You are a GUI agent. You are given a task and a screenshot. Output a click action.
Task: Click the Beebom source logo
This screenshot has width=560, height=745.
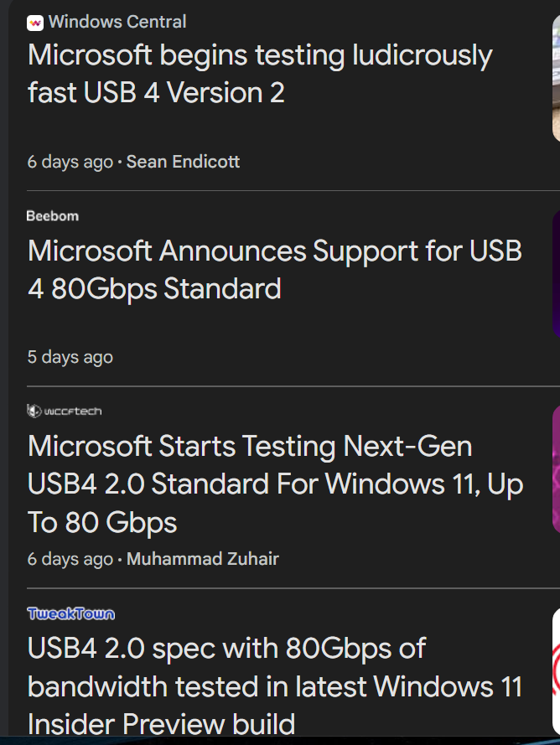pyautogui.click(x=52, y=216)
